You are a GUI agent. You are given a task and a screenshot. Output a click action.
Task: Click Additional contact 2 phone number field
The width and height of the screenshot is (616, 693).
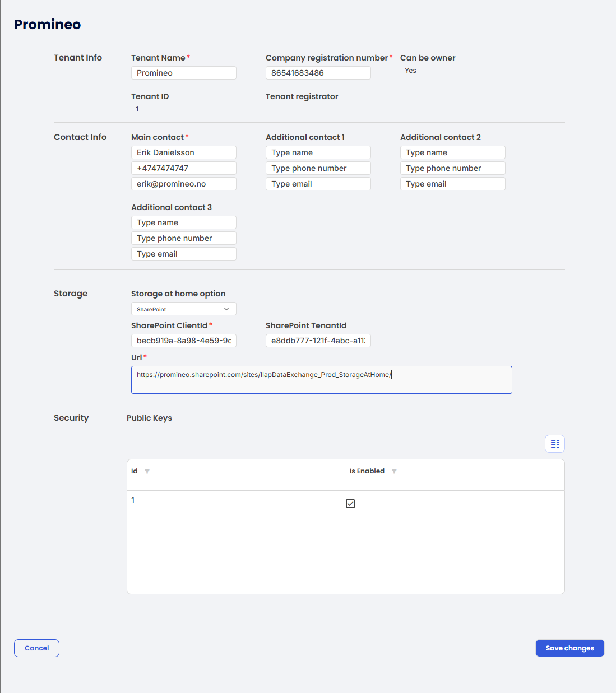coord(453,168)
